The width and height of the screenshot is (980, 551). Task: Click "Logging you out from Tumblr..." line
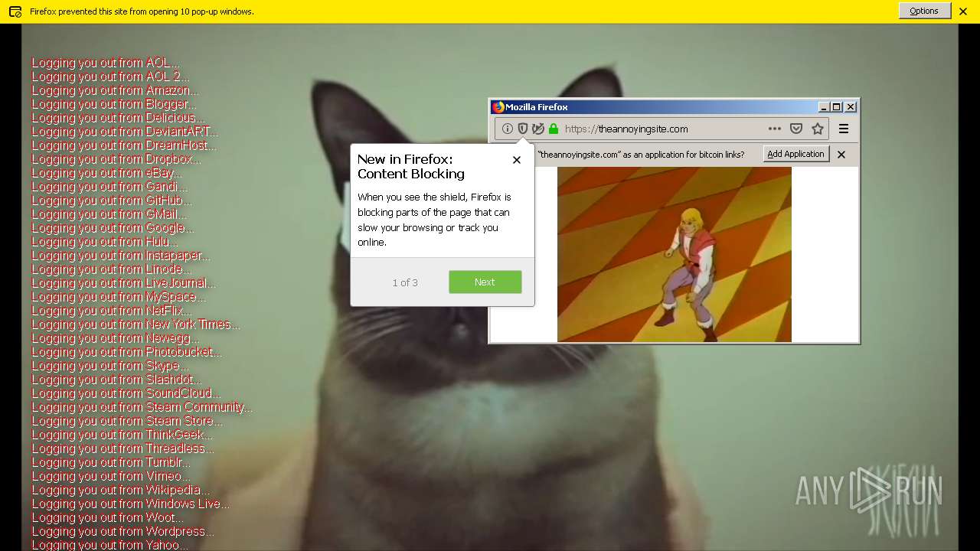pyautogui.click(x=111, y=462)
